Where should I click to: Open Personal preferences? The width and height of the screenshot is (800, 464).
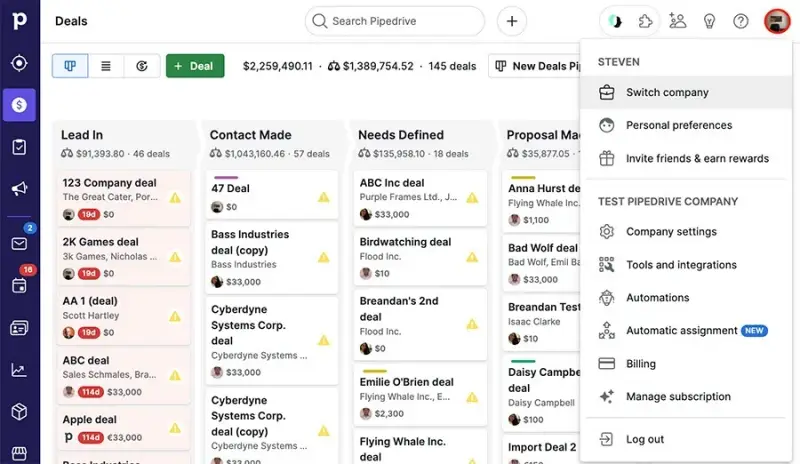click(686, 125)
